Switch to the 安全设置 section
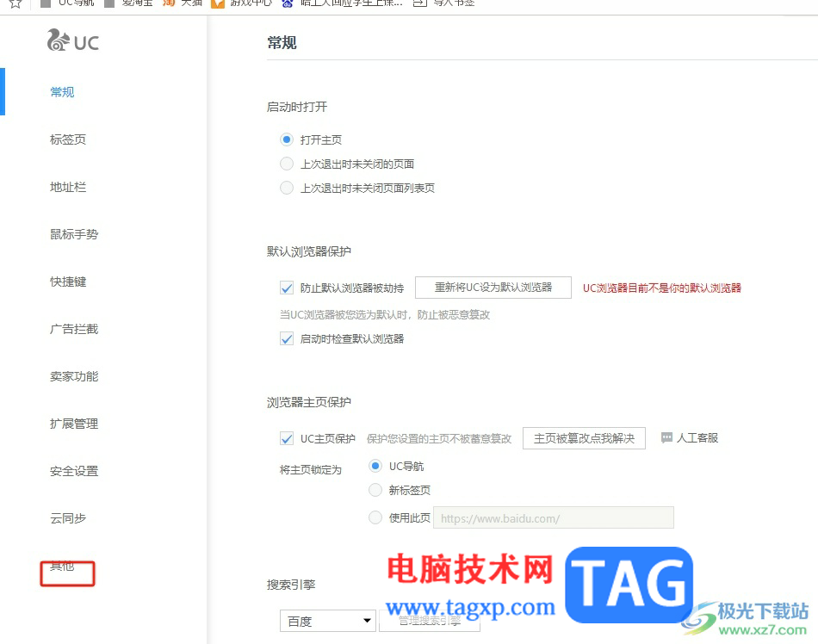This screenshot has width=818, height=644. tap(73, 471)
